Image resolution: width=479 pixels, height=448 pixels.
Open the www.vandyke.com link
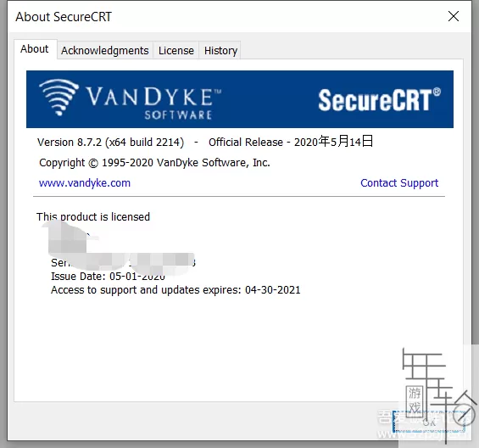(x=85, y=183)
